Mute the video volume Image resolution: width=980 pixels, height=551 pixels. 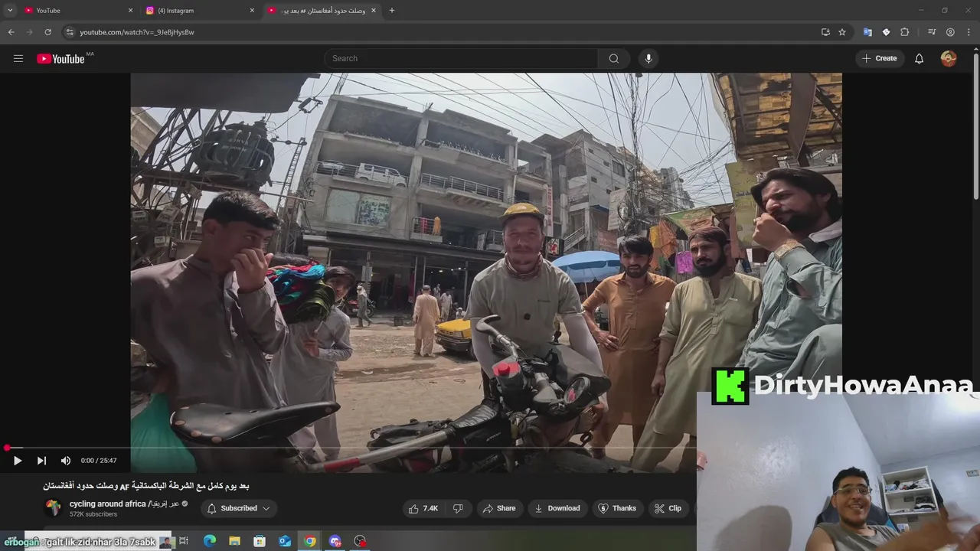(66, 461)
